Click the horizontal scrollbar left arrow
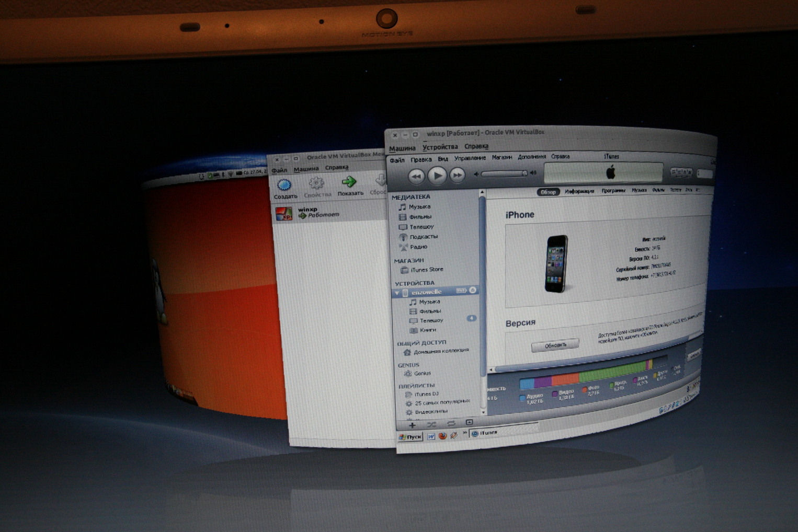The image size is (798, 532). (x=491, y=370)
